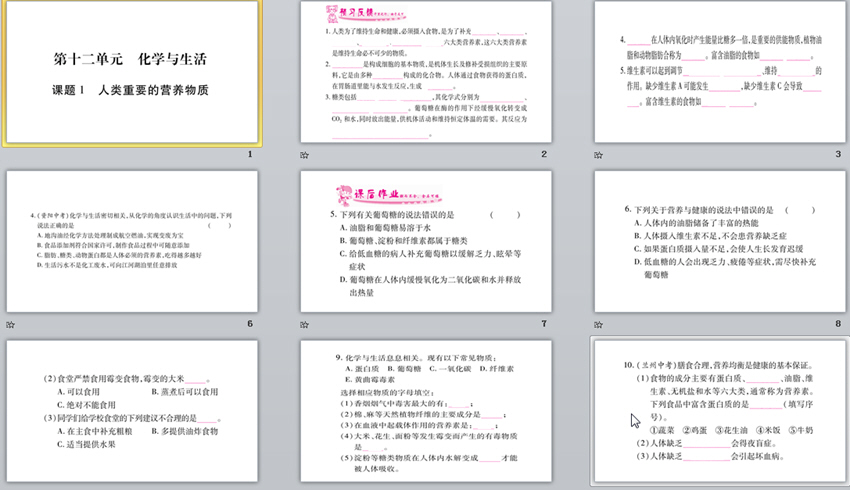Click slide number 1 label
The width and height of the screenshot is (850, 490).
coord(250,155)
